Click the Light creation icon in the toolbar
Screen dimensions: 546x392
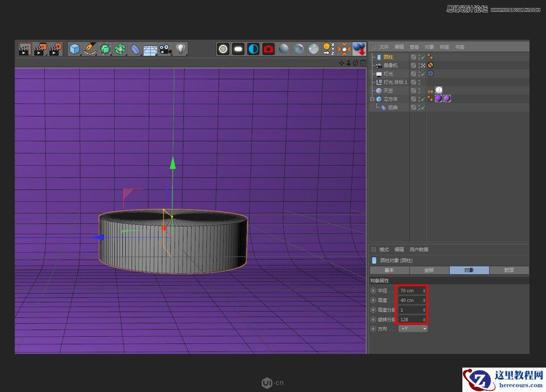pyautogui.click(x=179, y=49)
